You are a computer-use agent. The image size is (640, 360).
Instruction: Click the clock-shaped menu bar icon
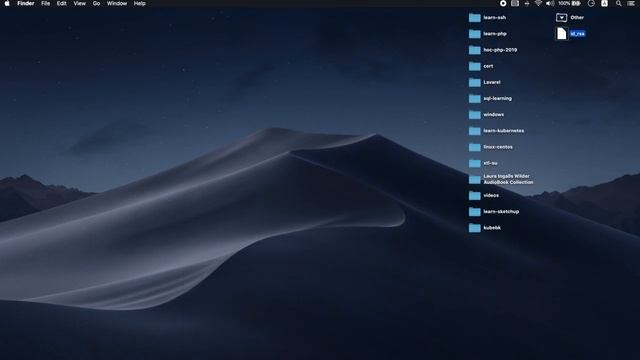tap(591, 3)
